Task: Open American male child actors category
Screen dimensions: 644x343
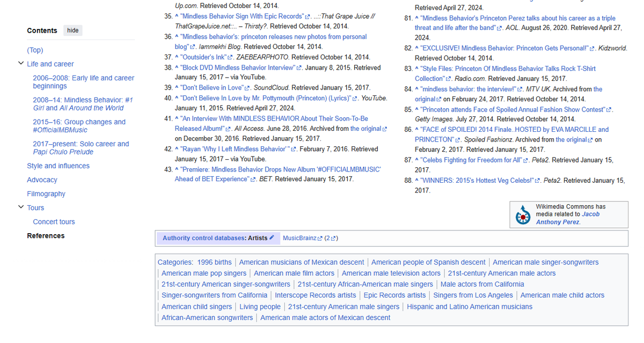Action: [x=562, y=295]
